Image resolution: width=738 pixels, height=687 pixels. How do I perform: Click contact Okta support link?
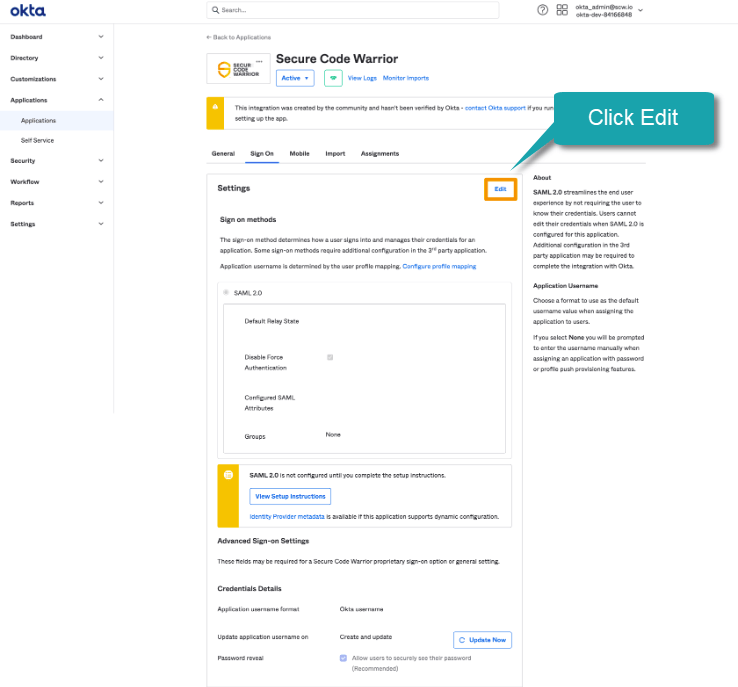(495, 108)
